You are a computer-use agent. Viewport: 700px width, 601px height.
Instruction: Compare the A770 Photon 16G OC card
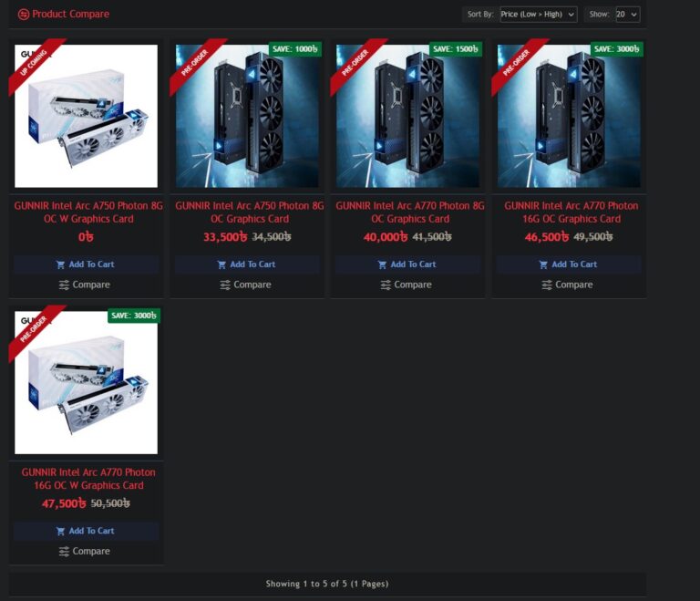point(567,285)
